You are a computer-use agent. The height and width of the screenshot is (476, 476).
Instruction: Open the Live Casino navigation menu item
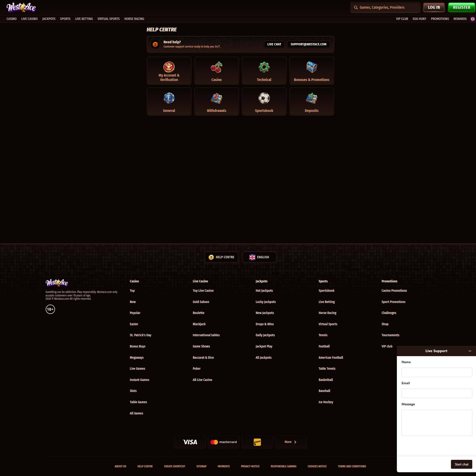29,19
